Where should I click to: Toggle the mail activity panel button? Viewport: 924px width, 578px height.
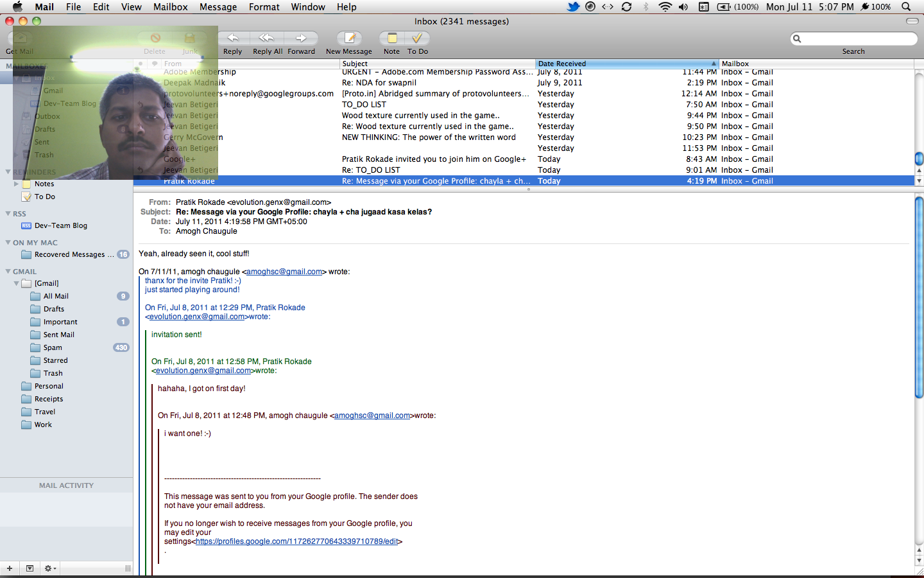tap(30, 568)
